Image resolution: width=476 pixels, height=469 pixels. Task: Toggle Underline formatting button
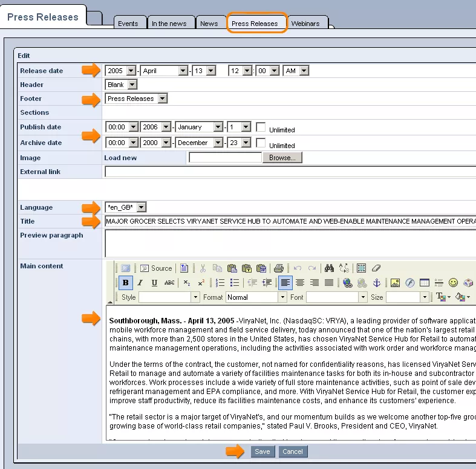click(x=154, y=283)
